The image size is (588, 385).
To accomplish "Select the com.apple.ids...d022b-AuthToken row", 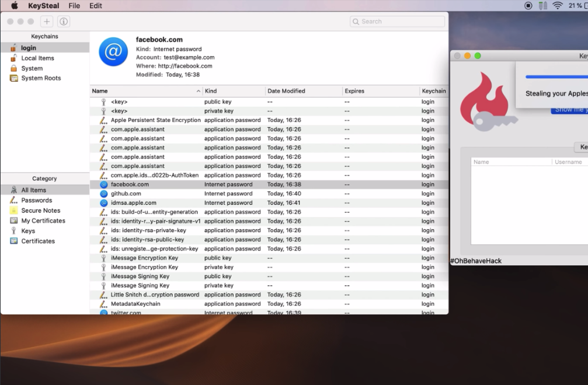I will pyautogui.click(x=269, y=175).
